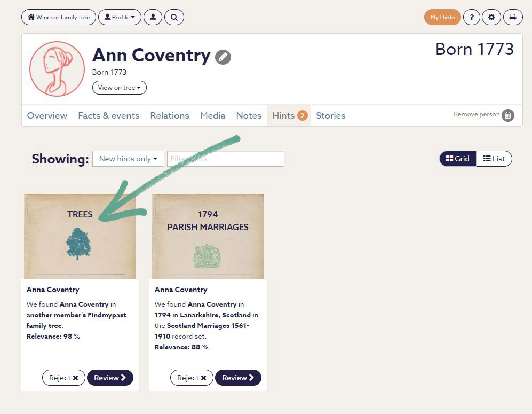
Task: Open the New hints only filter dropdown
Action: (128, 159)
